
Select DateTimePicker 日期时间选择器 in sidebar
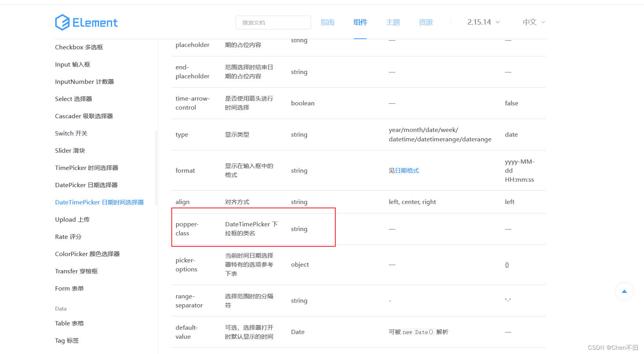(x=99, y=202)
